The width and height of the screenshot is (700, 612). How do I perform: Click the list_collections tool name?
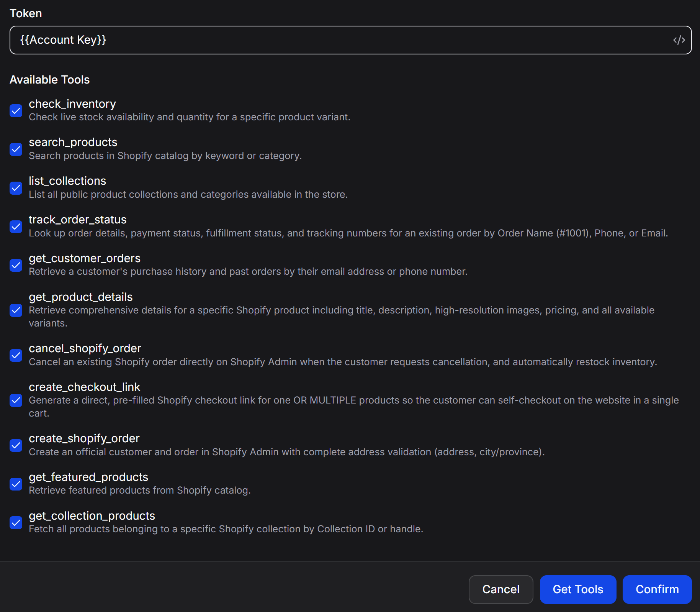coord(67,181)
